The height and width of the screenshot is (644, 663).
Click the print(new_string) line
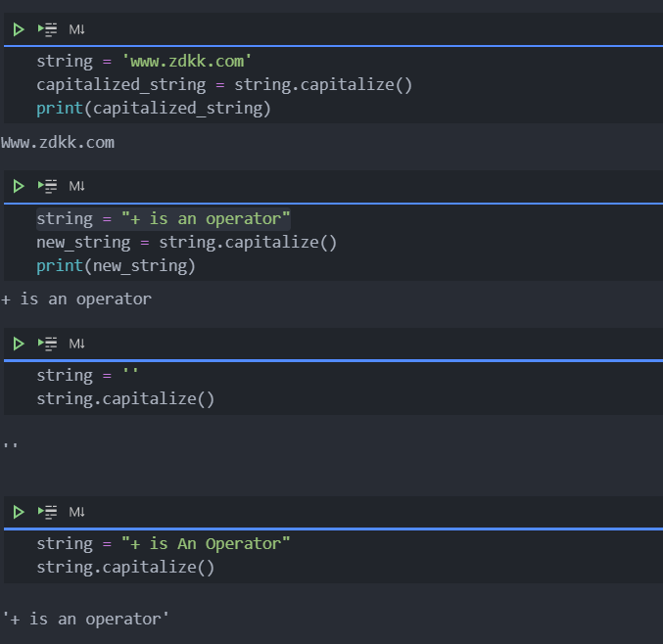pos(116,265)
